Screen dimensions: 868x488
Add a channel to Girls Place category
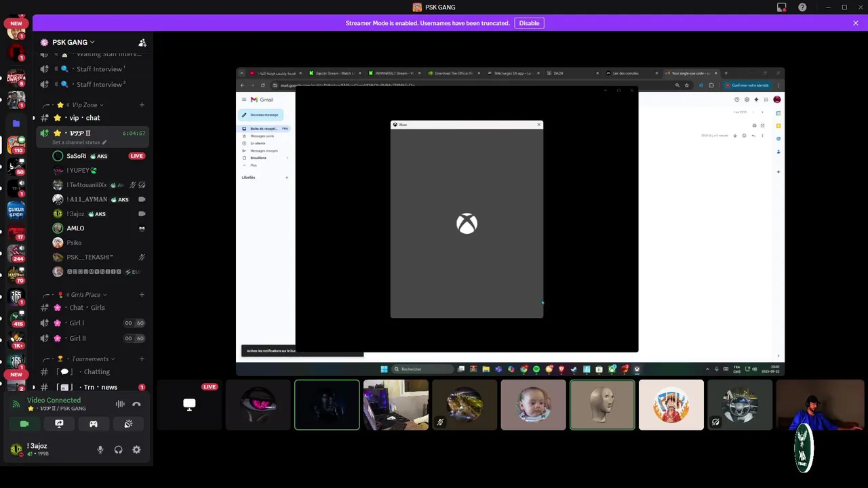click(x=142, y=295)
